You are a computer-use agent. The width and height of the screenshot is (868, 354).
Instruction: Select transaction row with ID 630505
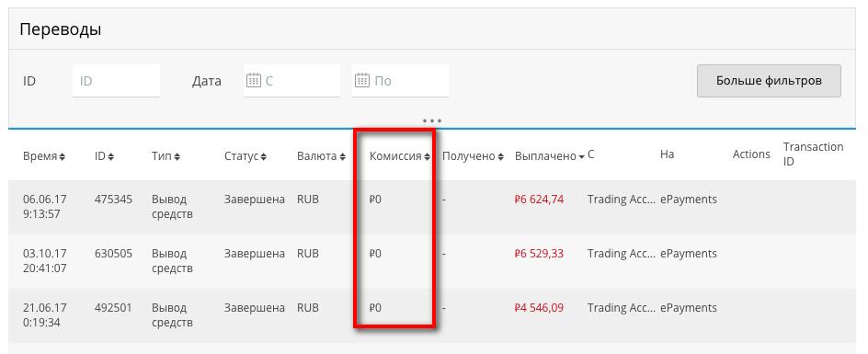[432, 261]
